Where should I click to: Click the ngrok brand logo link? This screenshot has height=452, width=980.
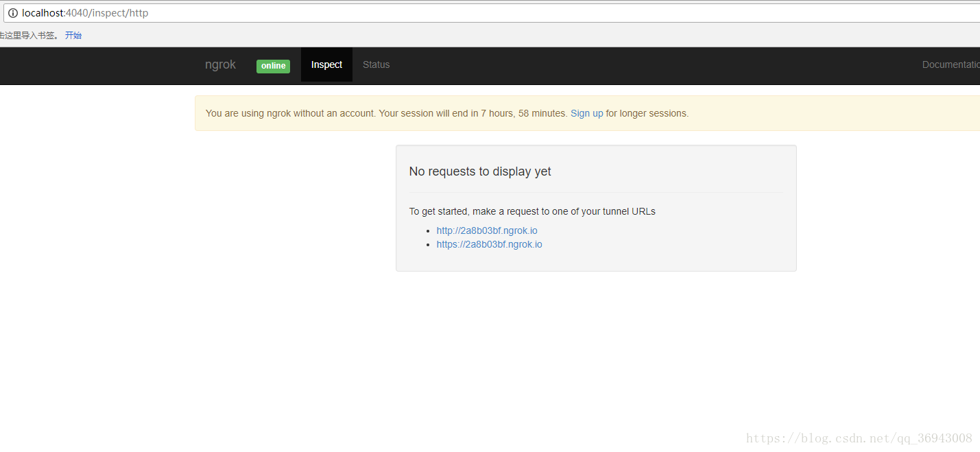pyautogui.click(x=220, y=64)
